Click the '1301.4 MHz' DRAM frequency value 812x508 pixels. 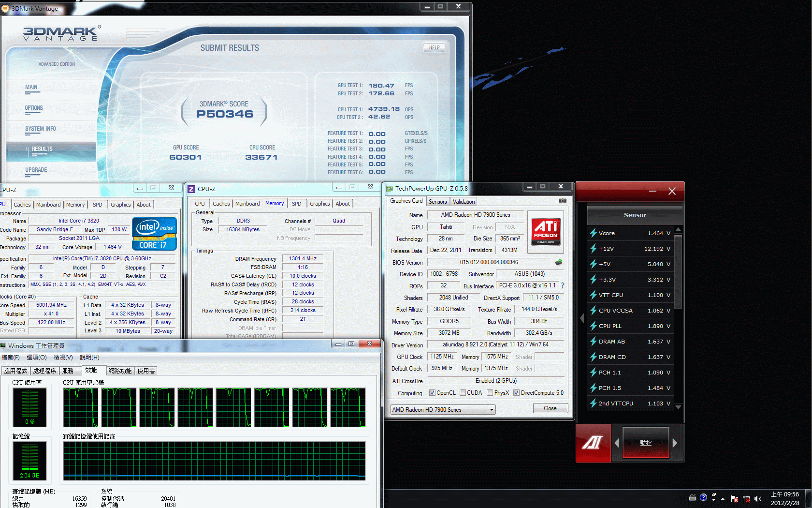[303, 258]
